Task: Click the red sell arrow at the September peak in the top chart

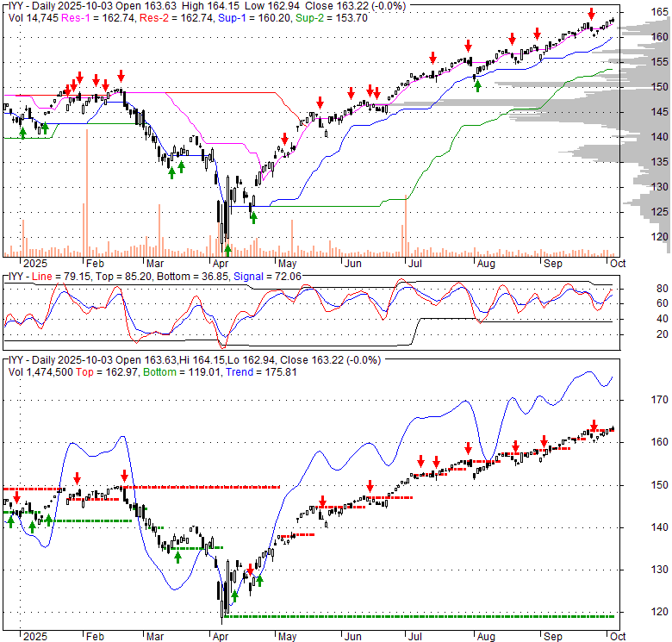Action: tap(591, 15)
